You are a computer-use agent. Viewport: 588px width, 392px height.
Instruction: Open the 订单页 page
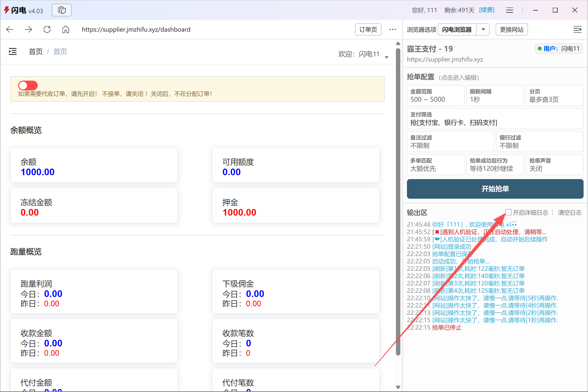coord(368,29)
